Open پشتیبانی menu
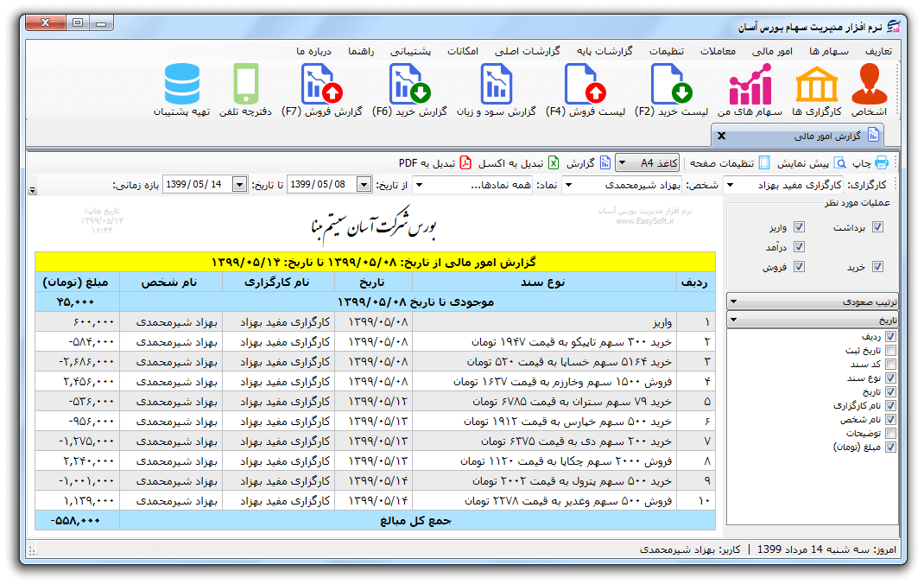The height and width of the screenshot is (584, 924). (x=411, y=51)
